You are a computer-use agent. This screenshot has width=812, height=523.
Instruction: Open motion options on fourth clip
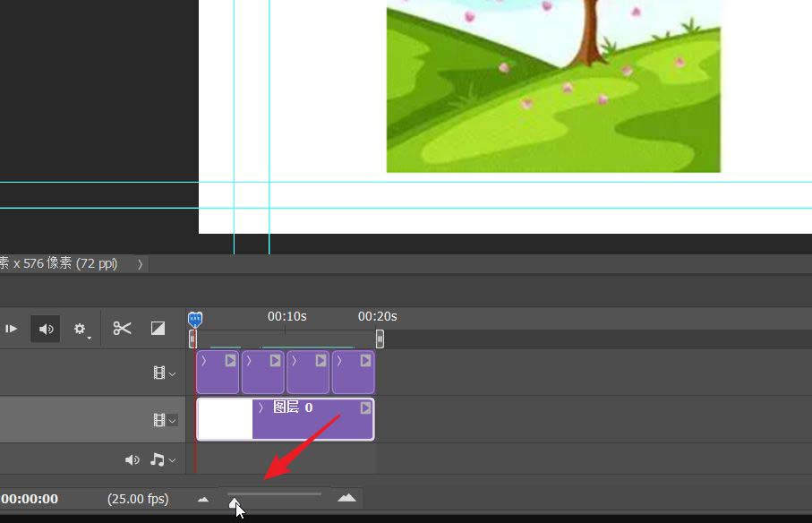click(x=365, y=360)
